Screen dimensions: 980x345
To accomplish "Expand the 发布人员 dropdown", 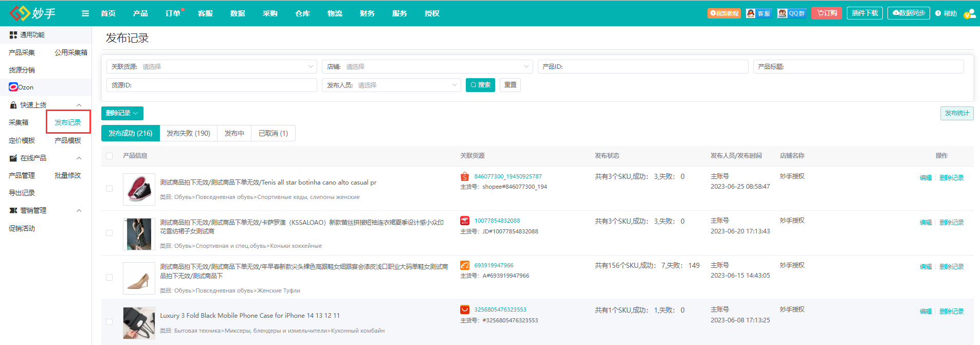I will click(391, 85).
